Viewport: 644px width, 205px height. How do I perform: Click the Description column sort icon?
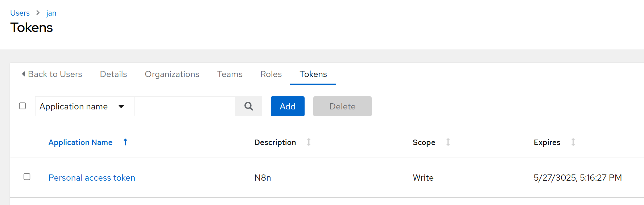click(x=309, y=142)
